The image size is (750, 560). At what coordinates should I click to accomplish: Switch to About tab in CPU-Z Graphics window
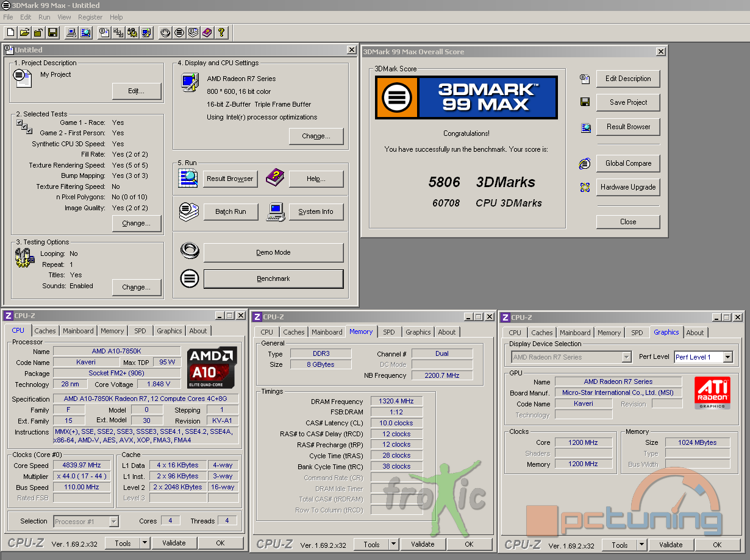tap(695, 333)
